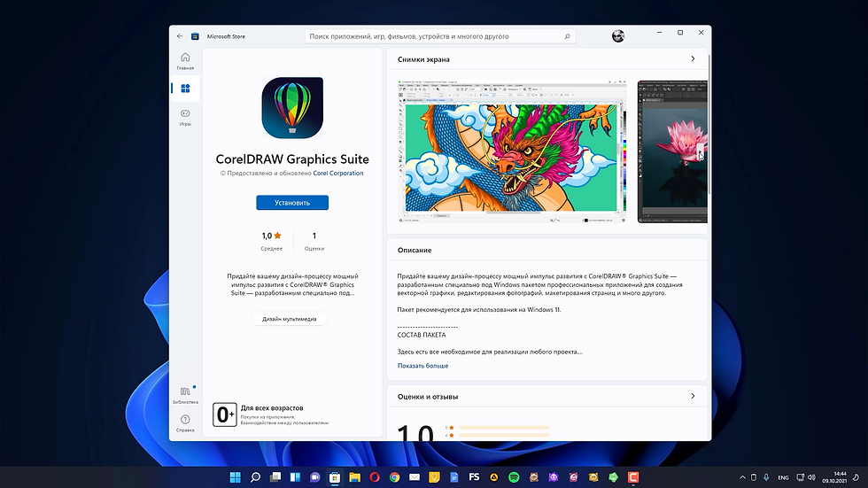Open the dragon artwork screenshot thumbnail

coord(512,151)
